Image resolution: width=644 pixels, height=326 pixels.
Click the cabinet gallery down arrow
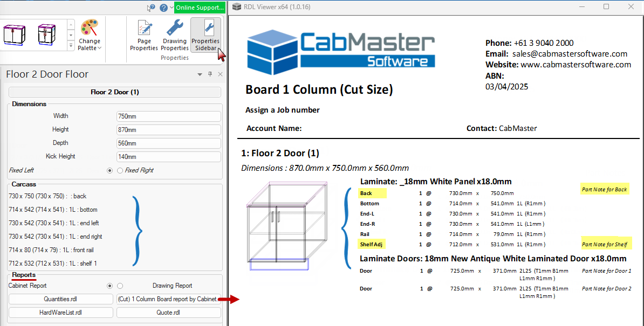[x=71, y=35]
